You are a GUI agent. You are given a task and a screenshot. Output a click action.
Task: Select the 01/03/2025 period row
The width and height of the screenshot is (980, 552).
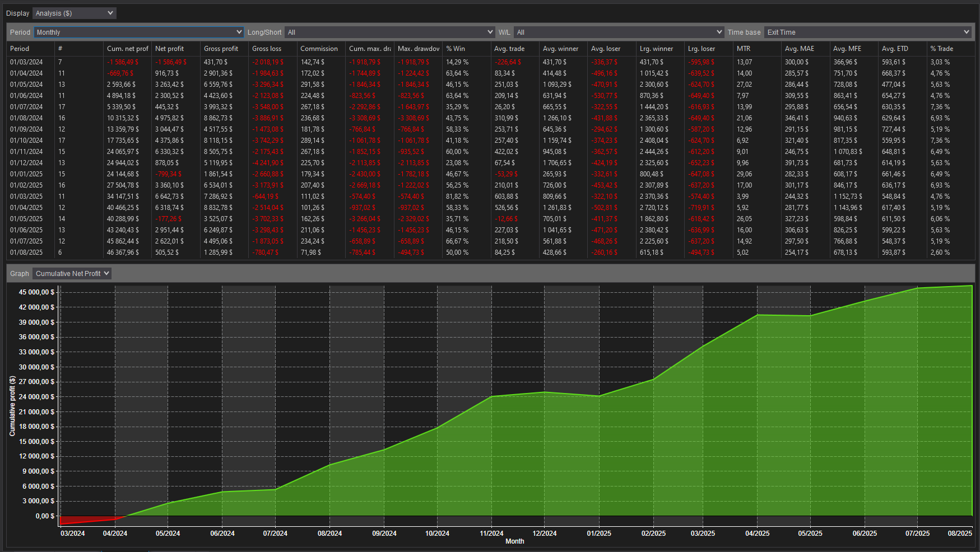490,197
